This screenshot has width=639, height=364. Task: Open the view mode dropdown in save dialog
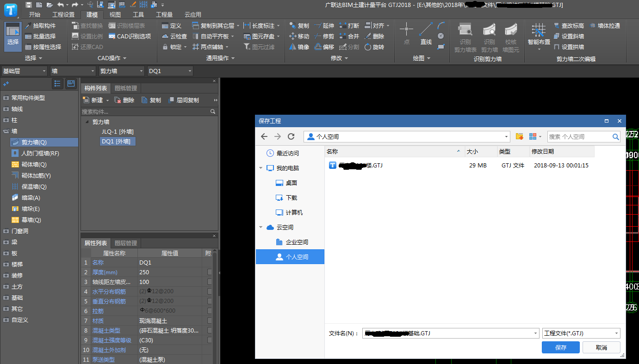pos(535,136)
